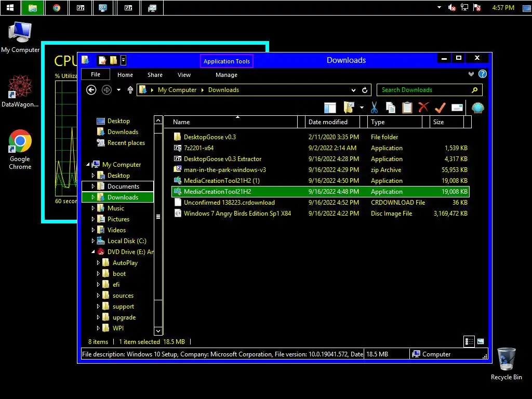Click the scissors Cut icon in toolbar
The height and width of the screenshot is (399, 532).
point(374,108)
